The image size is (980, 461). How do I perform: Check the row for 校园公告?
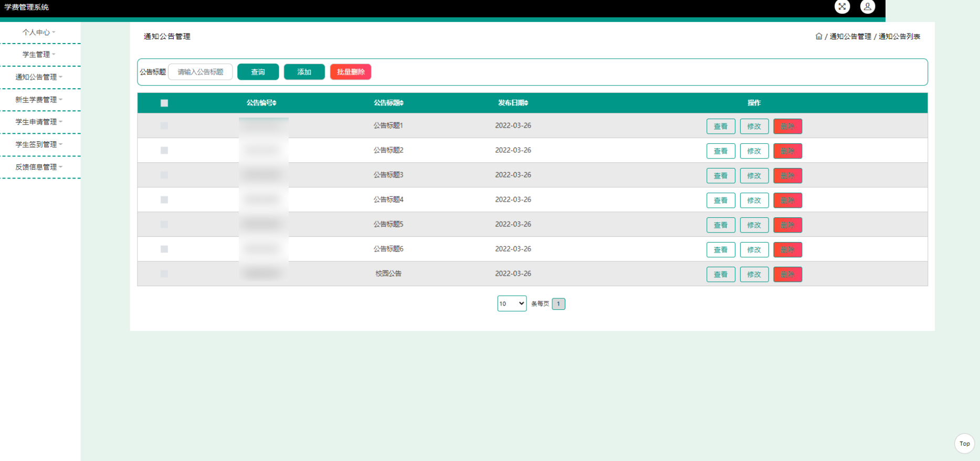click(164, 274)
